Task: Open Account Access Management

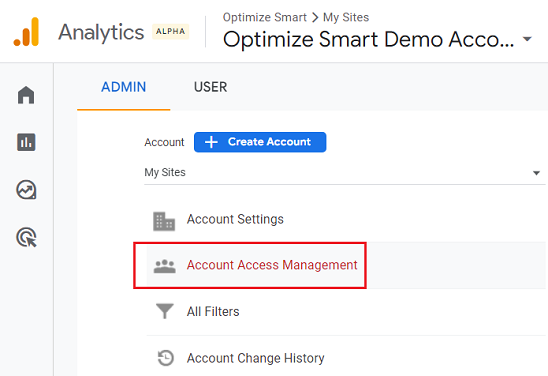Action: click(272, 265)
